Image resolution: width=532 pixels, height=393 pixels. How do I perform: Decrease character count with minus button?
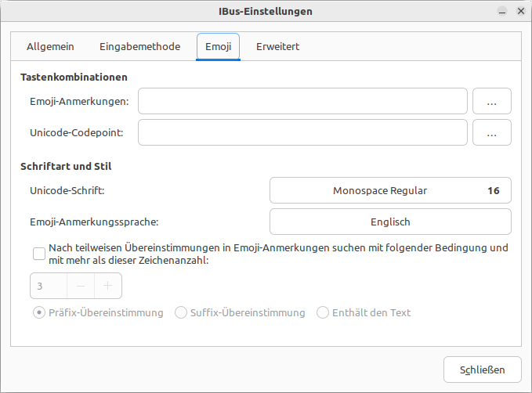point(81,286)
